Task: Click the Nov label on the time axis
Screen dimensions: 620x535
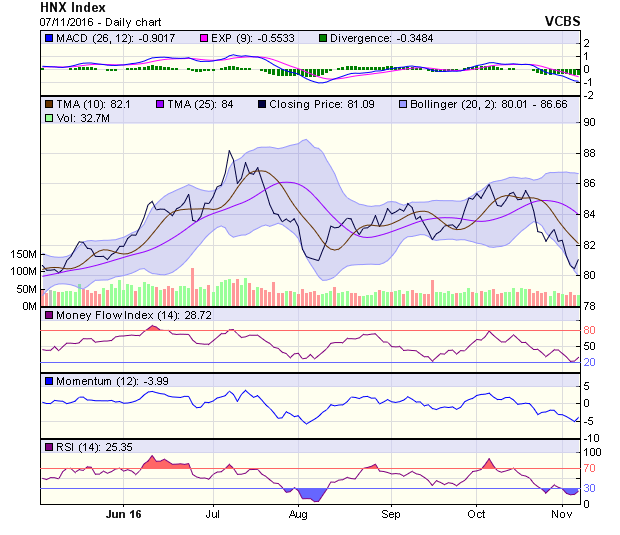Action: (x=563, y=514)
